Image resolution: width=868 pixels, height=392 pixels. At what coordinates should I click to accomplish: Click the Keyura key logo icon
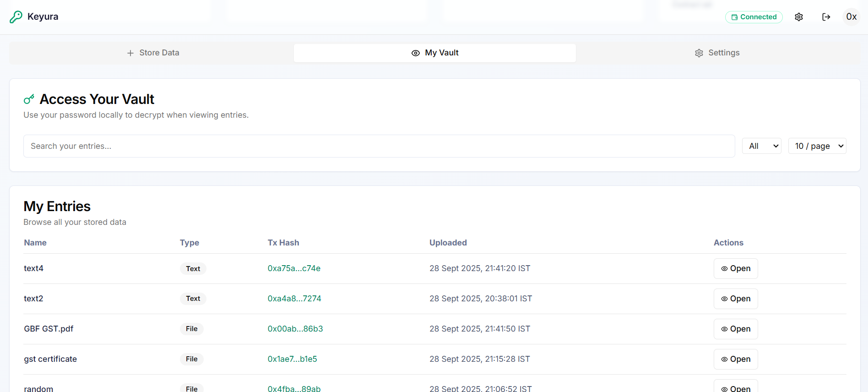tap(16, 17)
